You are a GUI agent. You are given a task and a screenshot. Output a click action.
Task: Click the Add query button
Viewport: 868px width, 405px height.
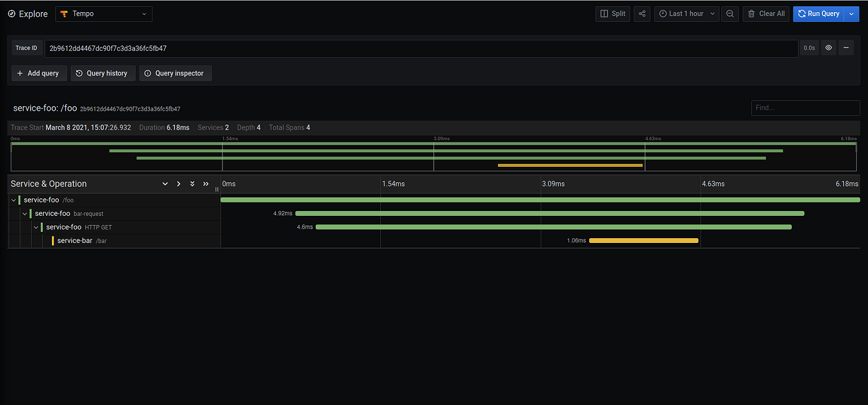pyautogui.click(x=39, y=73)
